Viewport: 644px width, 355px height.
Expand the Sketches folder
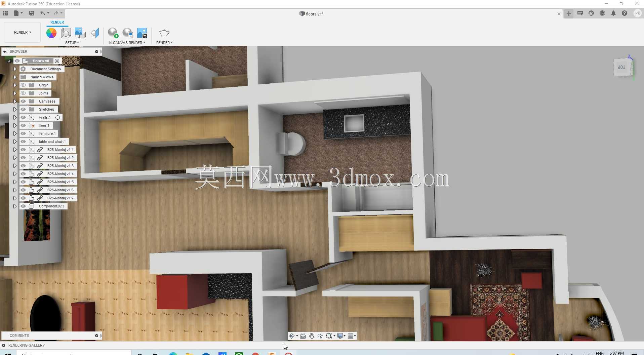15,109
